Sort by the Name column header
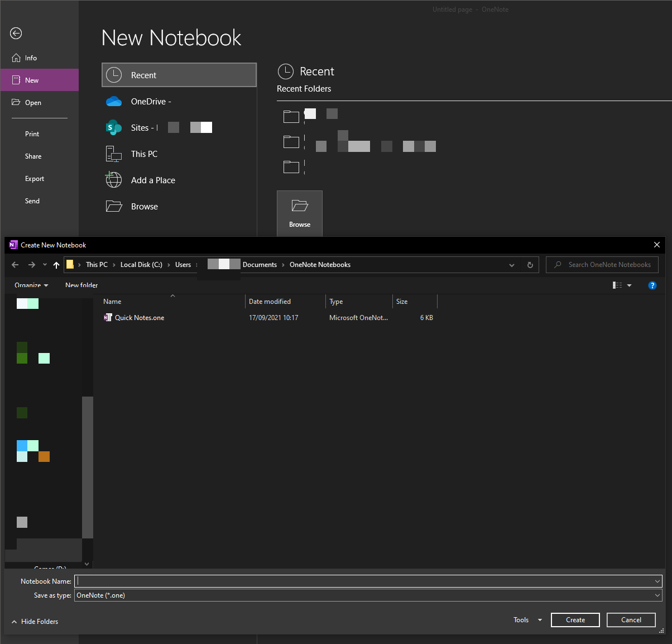This screenshot has width=672, height=644. 172,302
